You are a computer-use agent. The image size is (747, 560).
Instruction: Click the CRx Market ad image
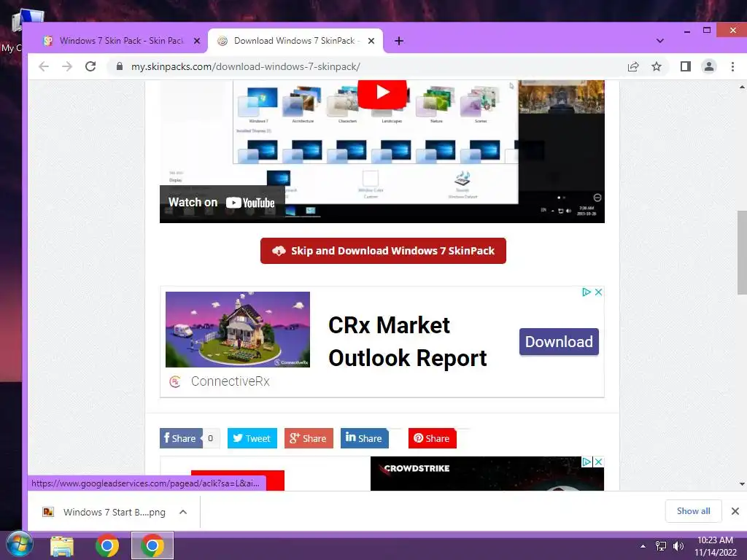pos(238,330)
